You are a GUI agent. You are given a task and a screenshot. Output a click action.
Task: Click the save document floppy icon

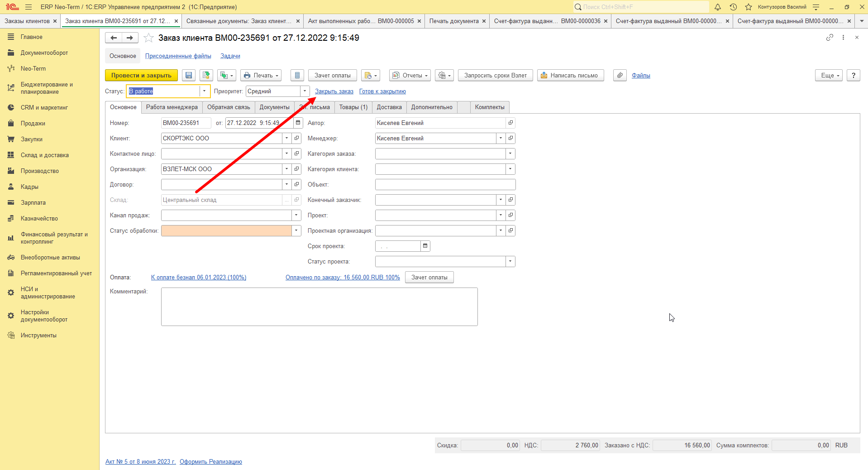(189, 76)
